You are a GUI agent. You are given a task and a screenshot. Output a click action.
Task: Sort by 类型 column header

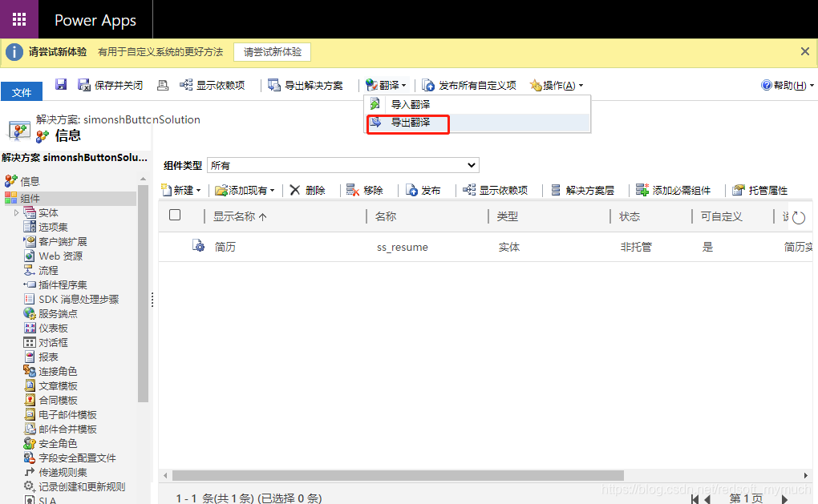click(x=507, y=216)
